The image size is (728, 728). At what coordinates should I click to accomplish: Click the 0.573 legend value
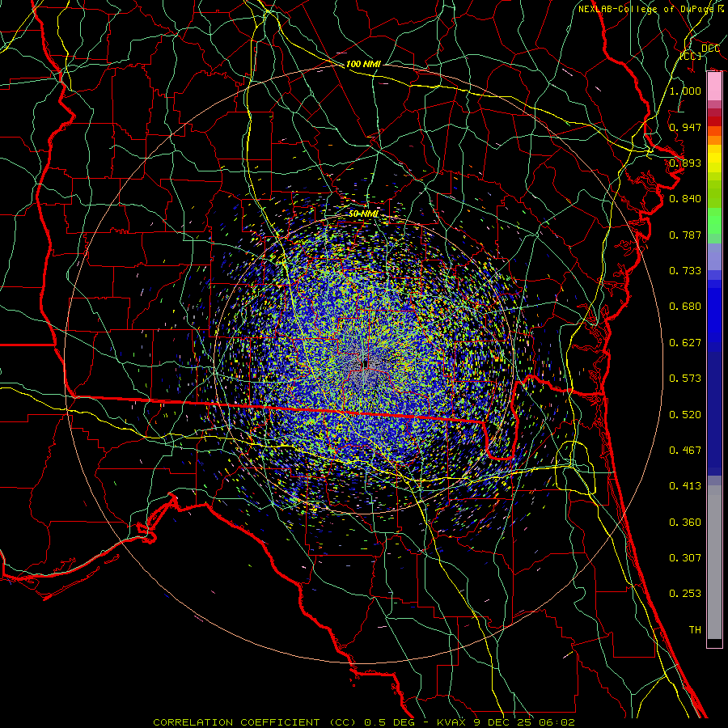[685, 379]
